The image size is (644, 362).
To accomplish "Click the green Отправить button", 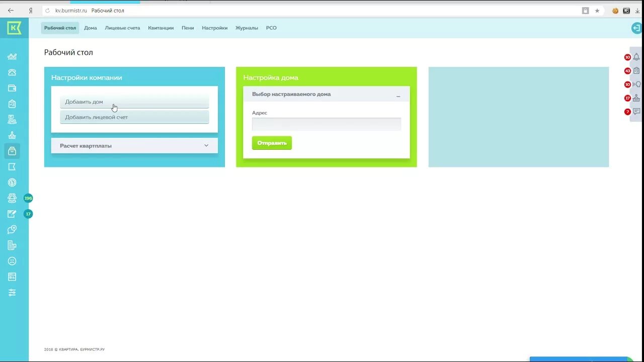I will point(272,143).
